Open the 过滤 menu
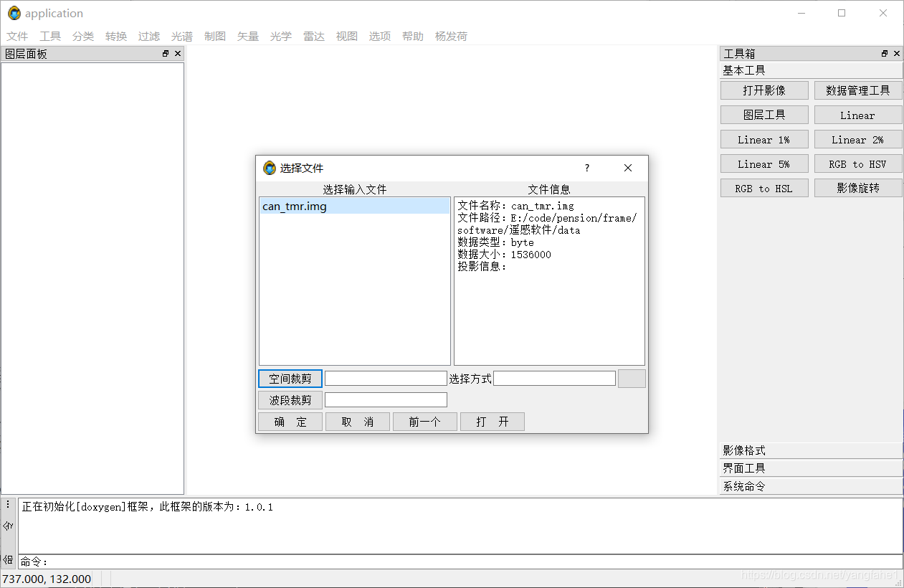This screenshot has height=588, width=904. tap(149, 37)
